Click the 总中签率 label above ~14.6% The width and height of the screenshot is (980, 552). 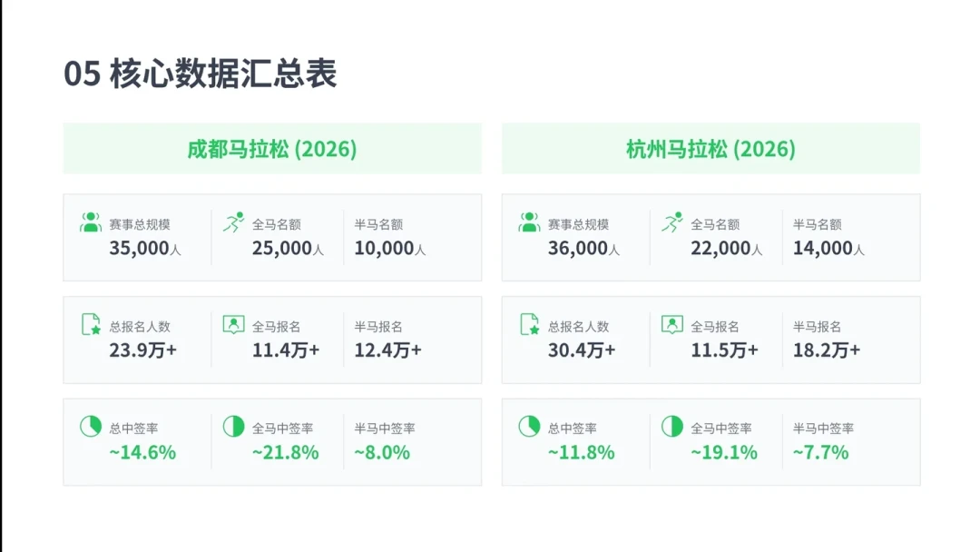pos(133,429)
